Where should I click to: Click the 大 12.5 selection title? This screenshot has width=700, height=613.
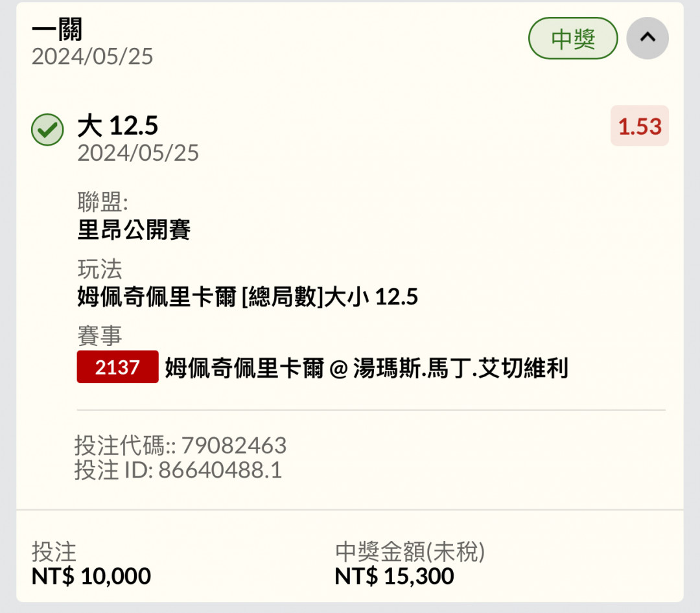117,126
